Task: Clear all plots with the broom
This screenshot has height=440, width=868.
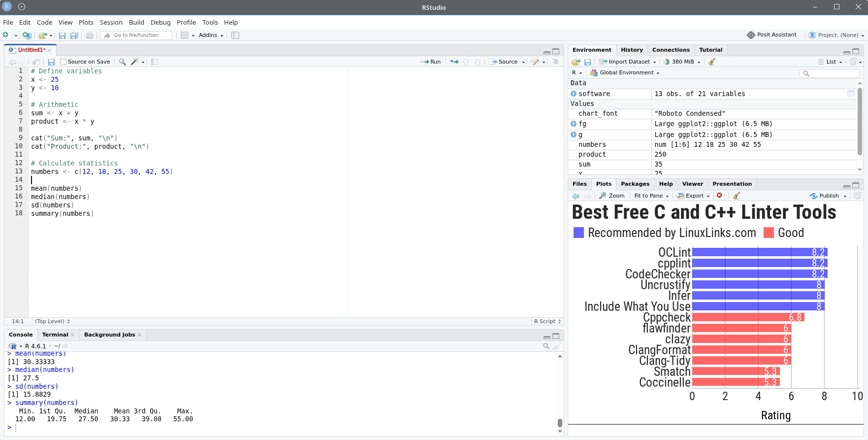Action: click(736, 196)
